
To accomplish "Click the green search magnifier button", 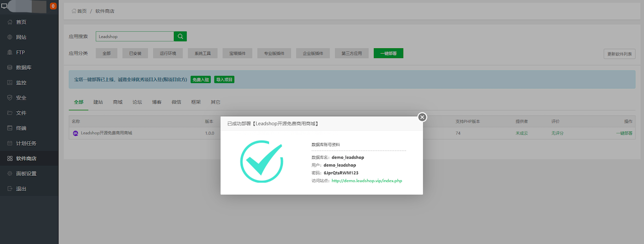I will [180, 36].
